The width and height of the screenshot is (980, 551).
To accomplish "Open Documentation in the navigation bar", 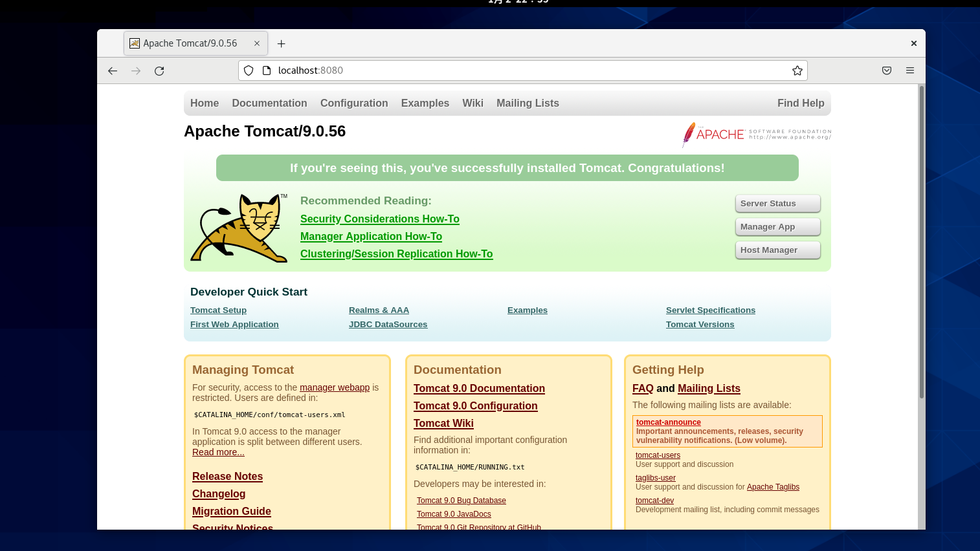I will coord(269,103).
